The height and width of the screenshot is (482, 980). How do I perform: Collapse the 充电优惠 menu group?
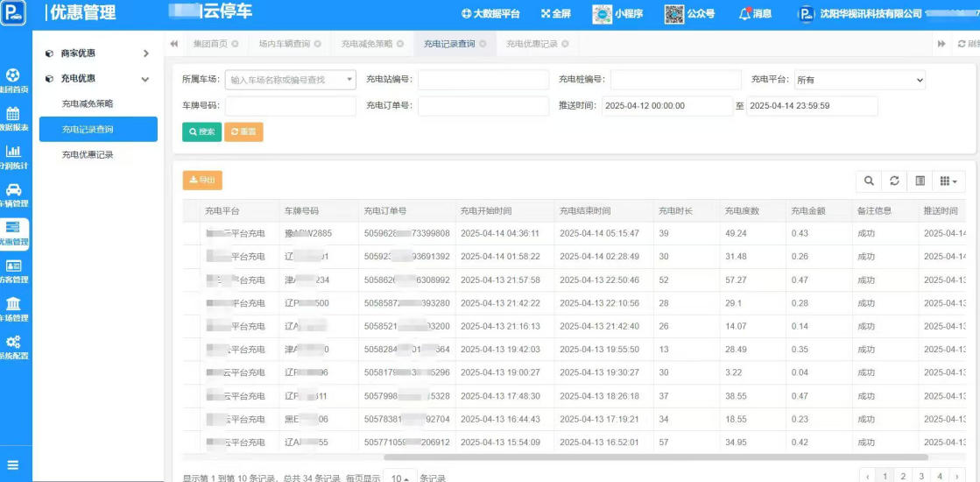[x=97, y=80]
